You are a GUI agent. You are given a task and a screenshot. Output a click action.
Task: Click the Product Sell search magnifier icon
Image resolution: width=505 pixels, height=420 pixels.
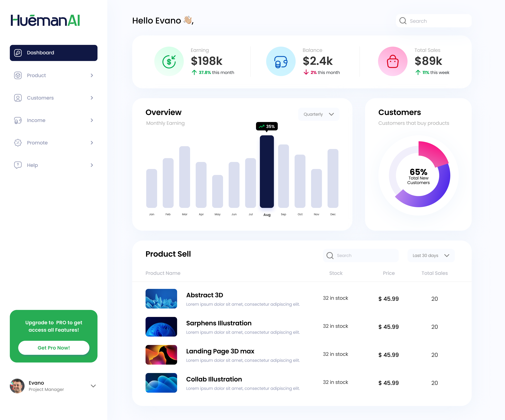click(x=330, y=256)
